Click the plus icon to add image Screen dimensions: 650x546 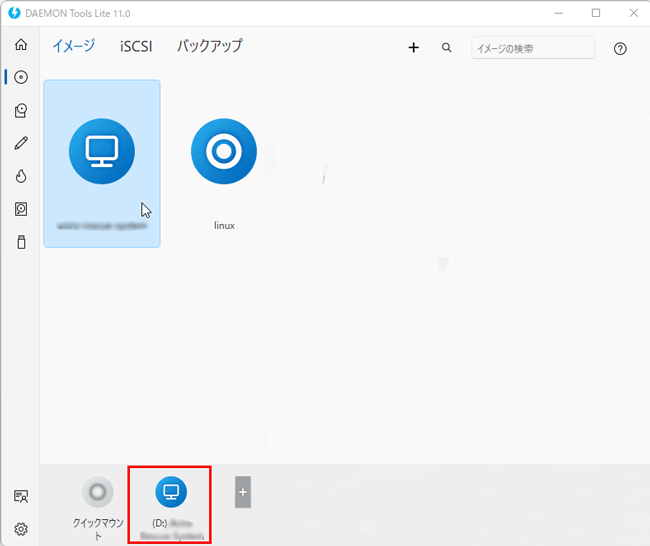pos(414,48)
